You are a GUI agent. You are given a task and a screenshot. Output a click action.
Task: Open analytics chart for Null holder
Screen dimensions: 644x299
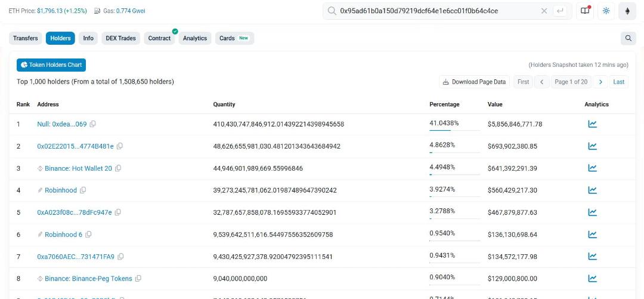pos(592,124)
